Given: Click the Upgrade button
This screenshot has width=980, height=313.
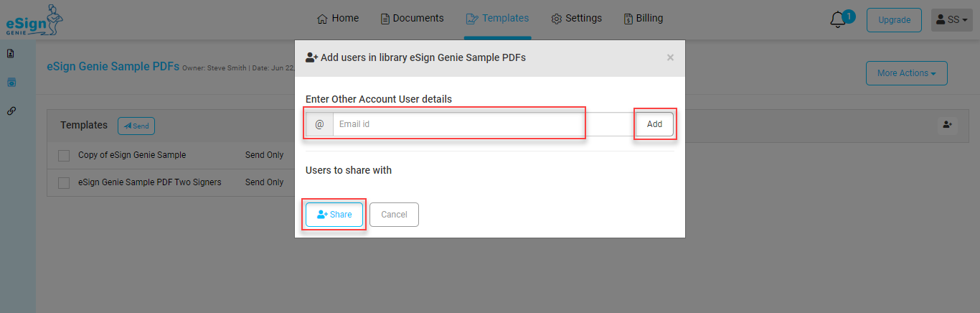Looking at the screenshot, I should coord(894,20).
